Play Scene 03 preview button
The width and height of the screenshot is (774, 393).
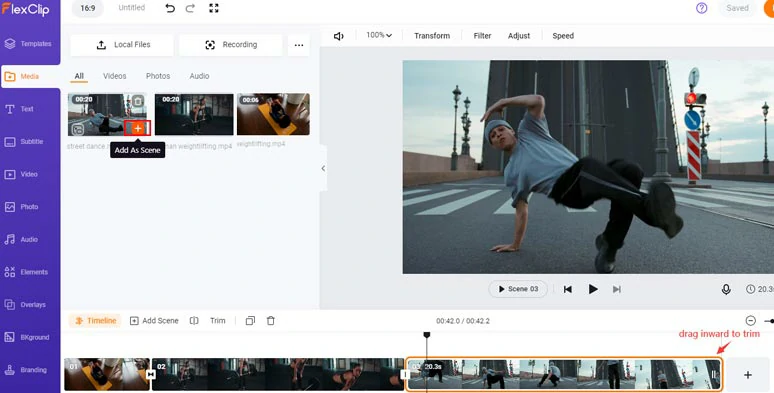point(518,289)
